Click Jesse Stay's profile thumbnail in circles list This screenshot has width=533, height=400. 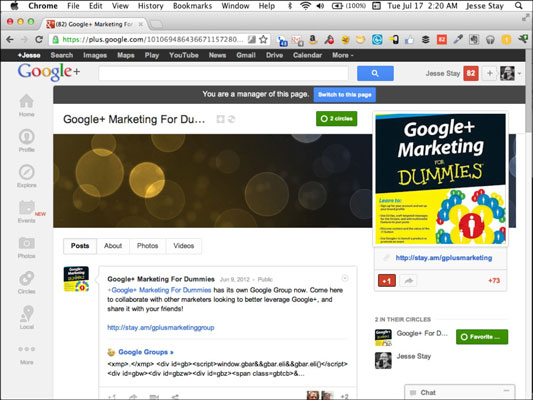tap(383, 360)
